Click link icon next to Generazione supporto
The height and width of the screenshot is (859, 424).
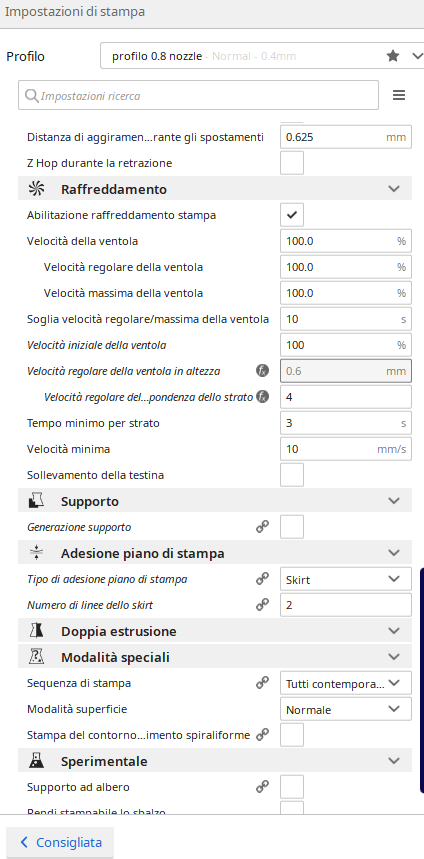point(263,527)
